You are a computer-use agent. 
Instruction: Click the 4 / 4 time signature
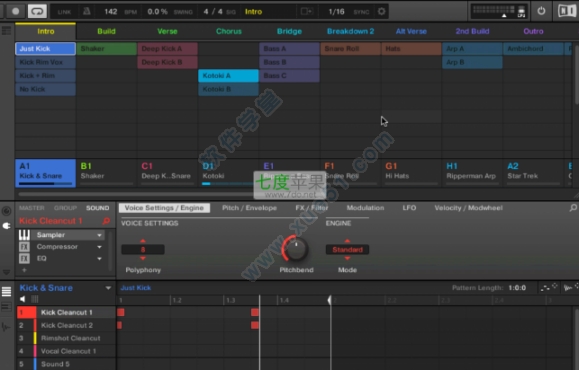tap(213, 12)
